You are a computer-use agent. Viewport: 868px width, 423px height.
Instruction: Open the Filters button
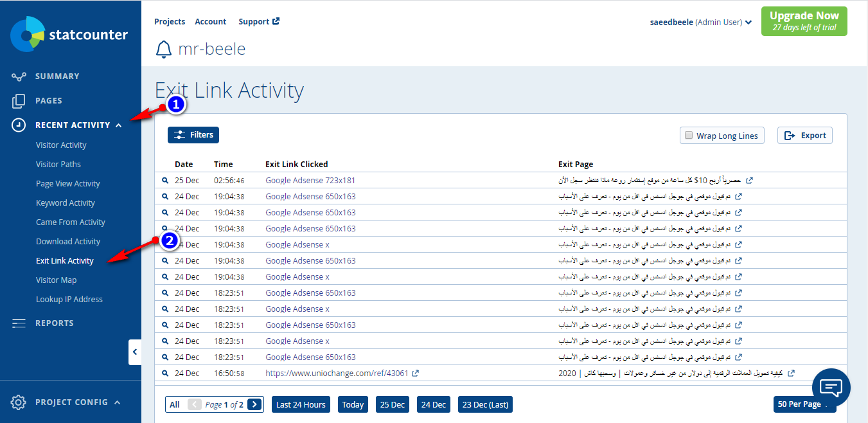click(193, 135)
